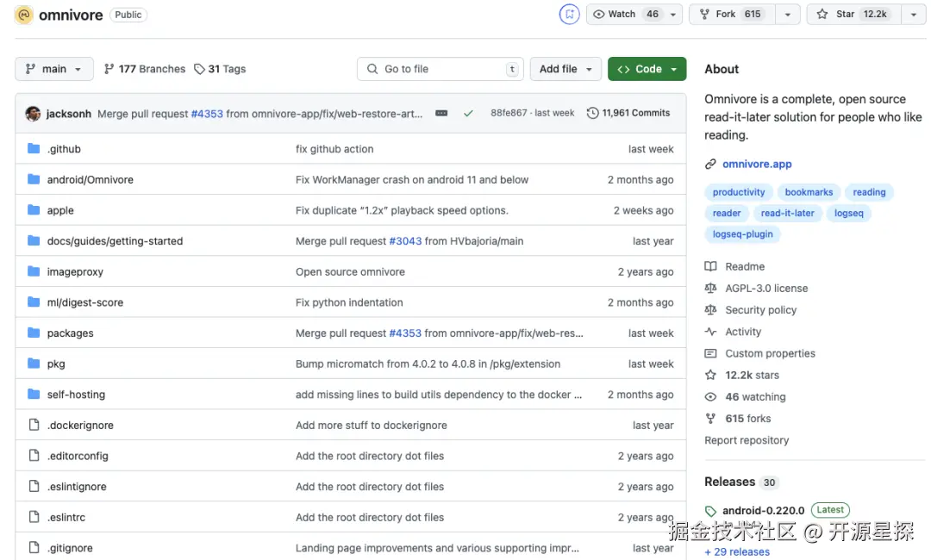Select the reading topic tag
The height and width of the screenshot is (560, 931).
coord(869,192)
